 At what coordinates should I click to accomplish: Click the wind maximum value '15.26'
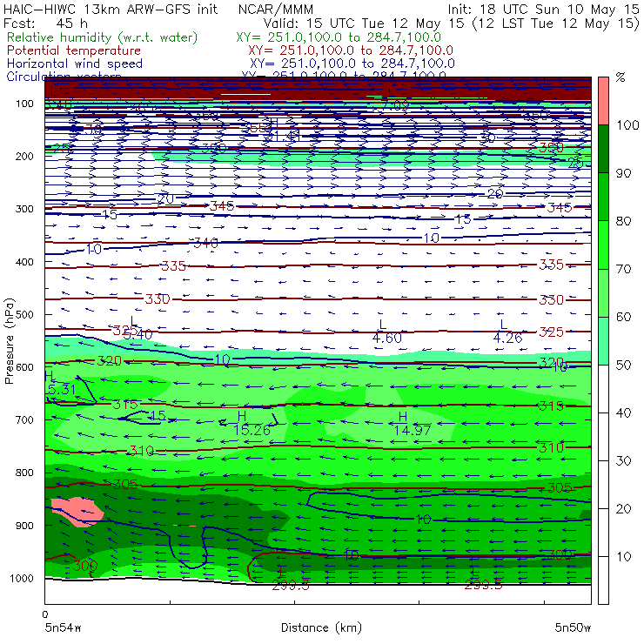(252, 430)
